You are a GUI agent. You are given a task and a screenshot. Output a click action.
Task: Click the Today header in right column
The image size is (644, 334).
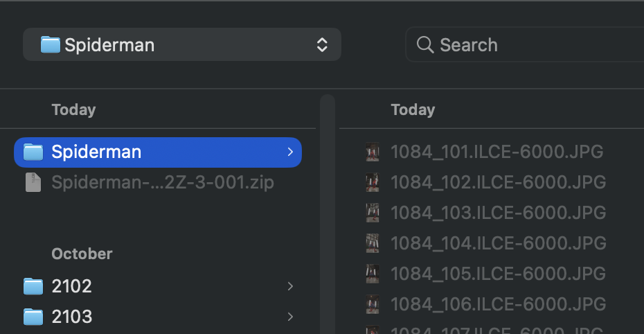[413, 109]
